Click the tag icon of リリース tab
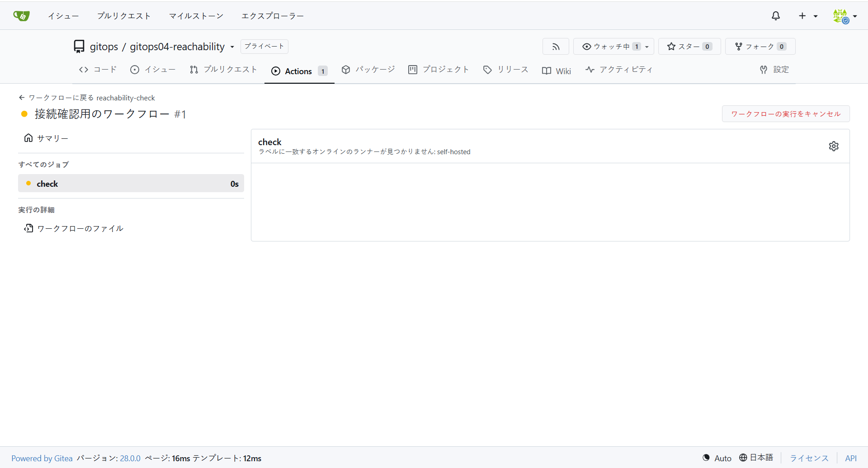The height and width of the screenshot is (468, 868). (487, 70)
